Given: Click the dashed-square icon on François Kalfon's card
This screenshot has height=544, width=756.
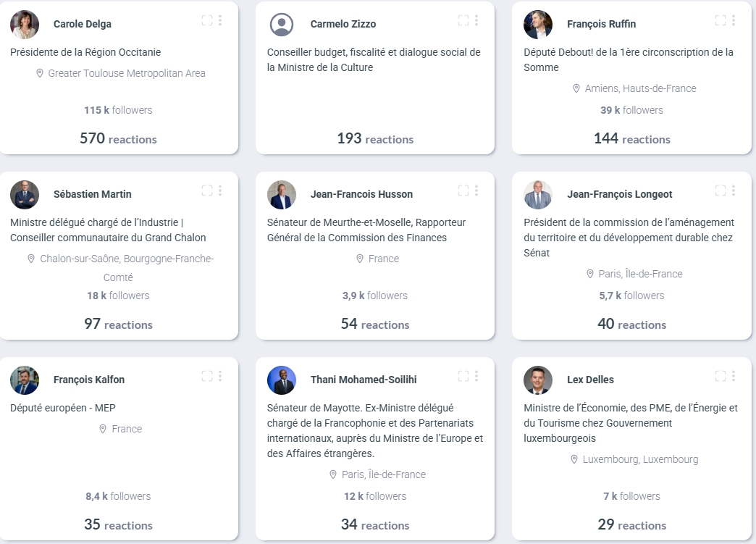Looking at the screenshot, I should pos(207,377).
